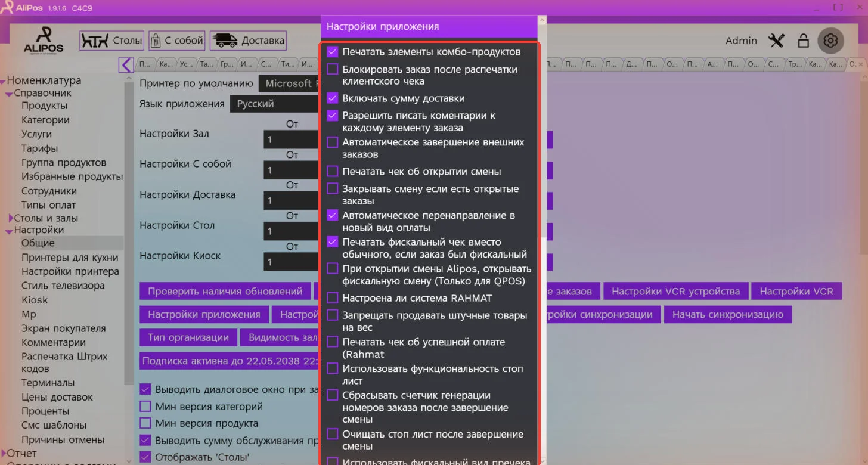The height and width of the screenshot is (465, 868).
Task: Open С собой takeaway mode
Action: tap(177, 41)
